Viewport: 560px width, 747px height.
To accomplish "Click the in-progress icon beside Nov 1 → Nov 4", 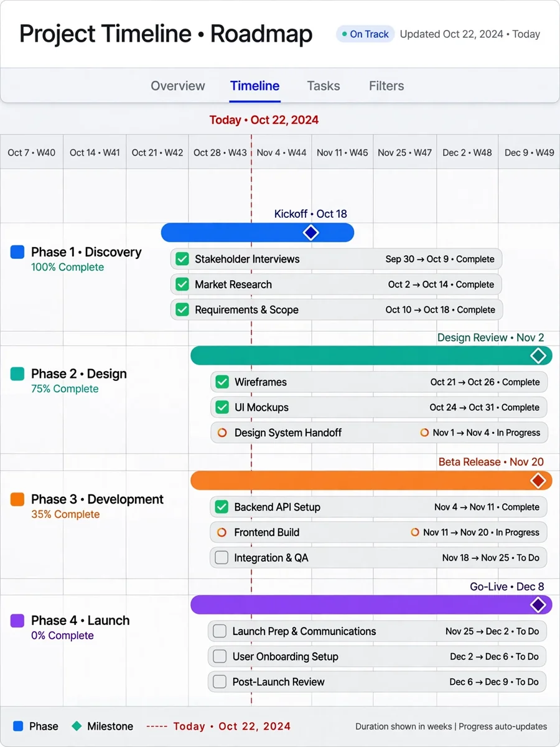I will [x=424, y=433].
